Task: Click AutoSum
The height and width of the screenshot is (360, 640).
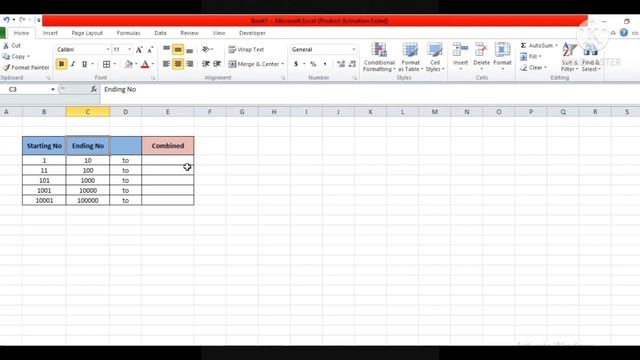Action: click(x=536, y=45)
